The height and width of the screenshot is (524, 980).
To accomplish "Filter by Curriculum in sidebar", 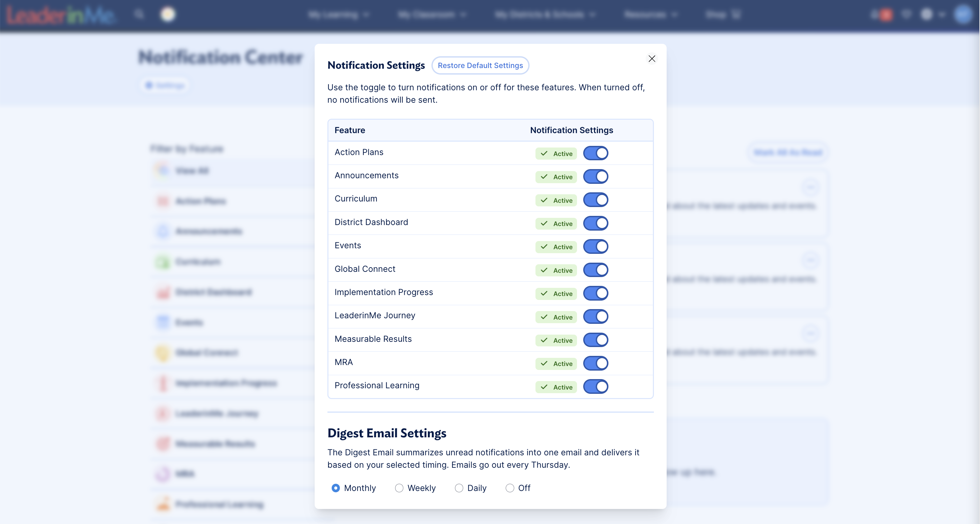I will (x=232, y=262).
